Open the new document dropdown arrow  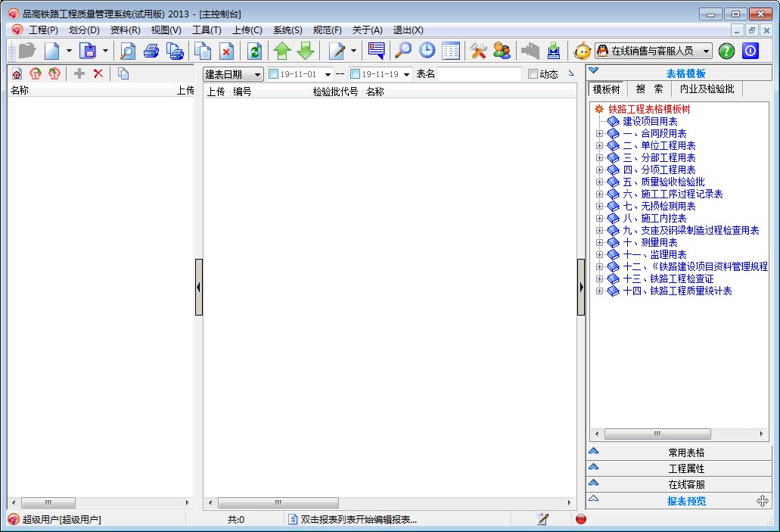pos(69,51)
